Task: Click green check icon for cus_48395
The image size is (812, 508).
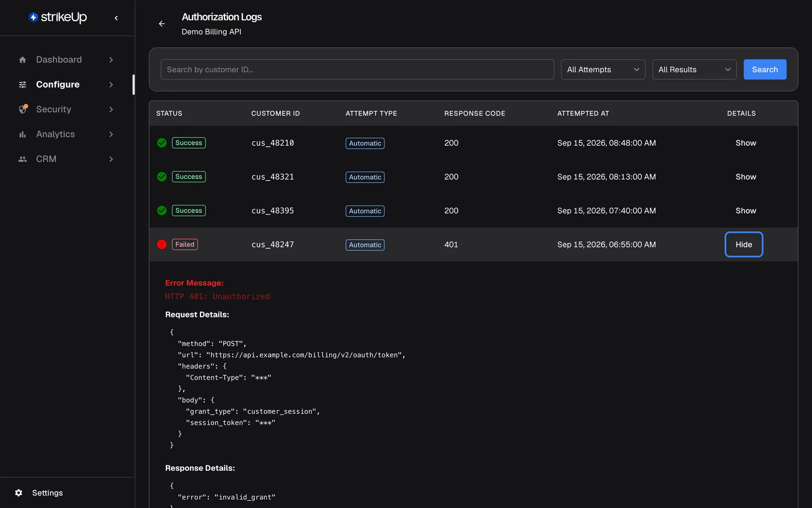Action: point(162,210)
